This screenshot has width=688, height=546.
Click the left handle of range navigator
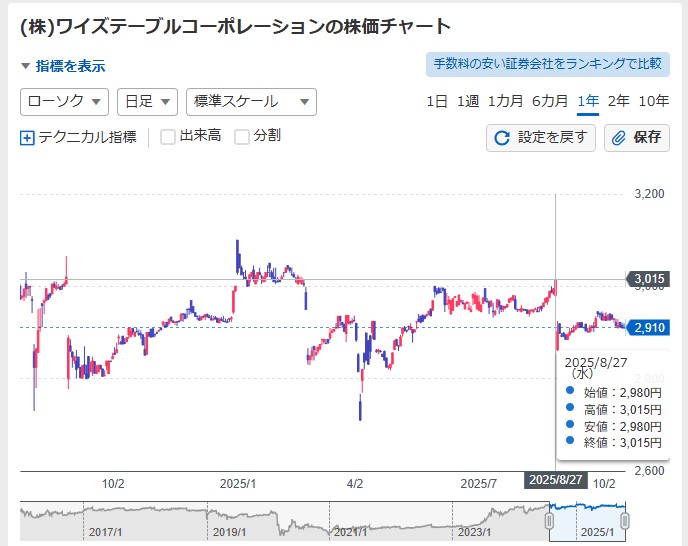(548, 520)
